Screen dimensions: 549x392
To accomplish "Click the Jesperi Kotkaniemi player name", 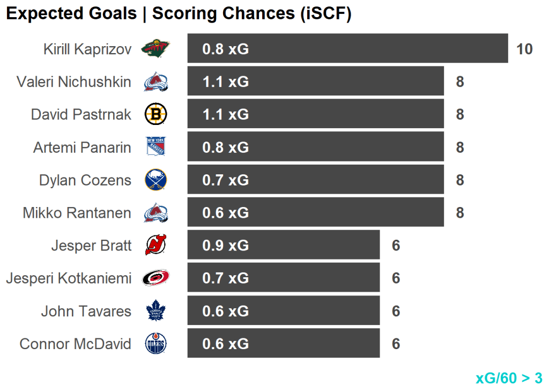I will [x=69, y=278].
